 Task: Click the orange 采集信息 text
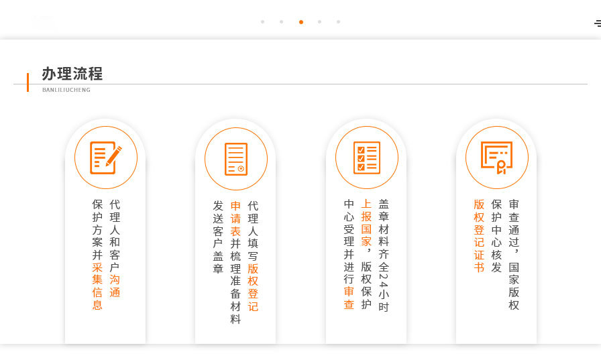coord(97,286)
